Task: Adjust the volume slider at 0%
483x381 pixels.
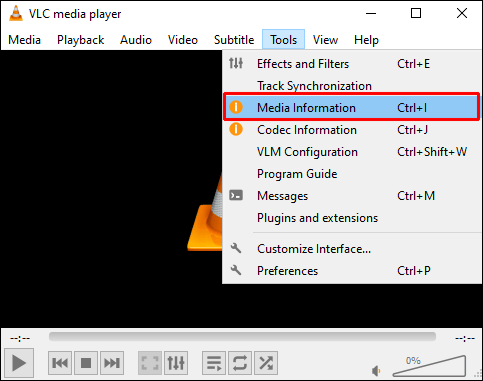Action: (x=430, y=366)
